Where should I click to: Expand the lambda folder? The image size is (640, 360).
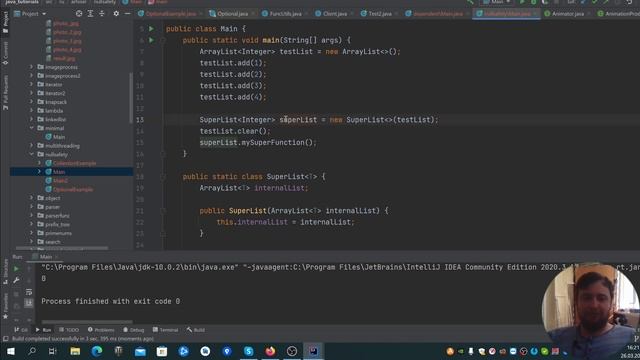point(31,110)
